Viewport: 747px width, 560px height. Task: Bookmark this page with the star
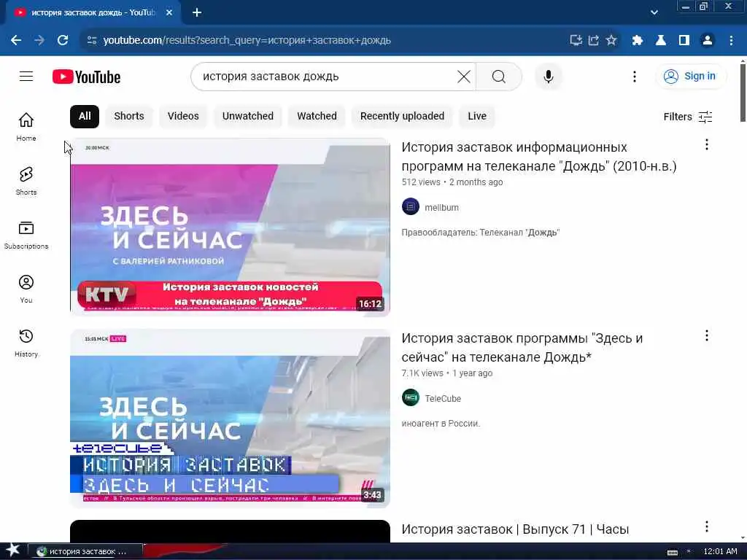tap(611, 41)
